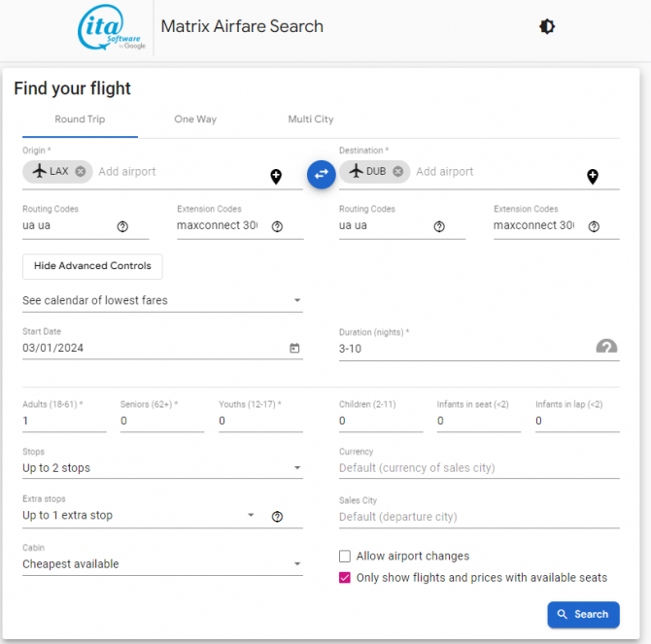651x644 pixels.
Task: Open the Currency field
Action: (x=479, y=468)
